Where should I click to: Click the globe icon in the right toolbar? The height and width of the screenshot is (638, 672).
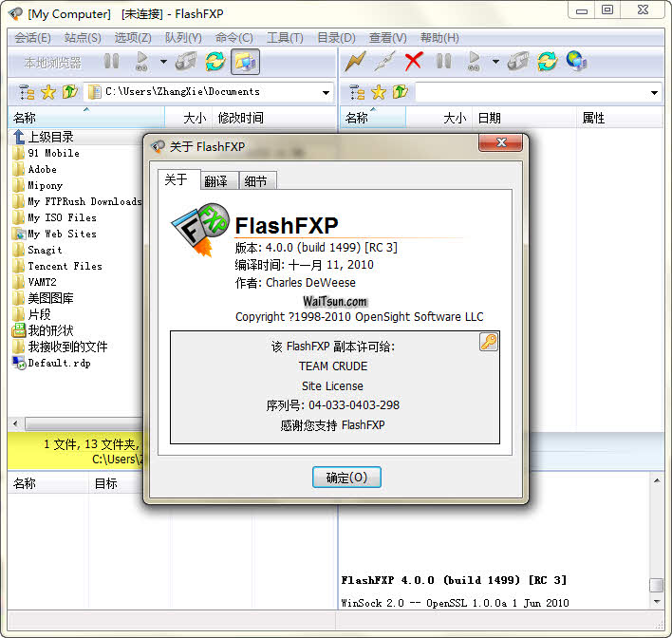pyautogui.click(x=576, y=62)
